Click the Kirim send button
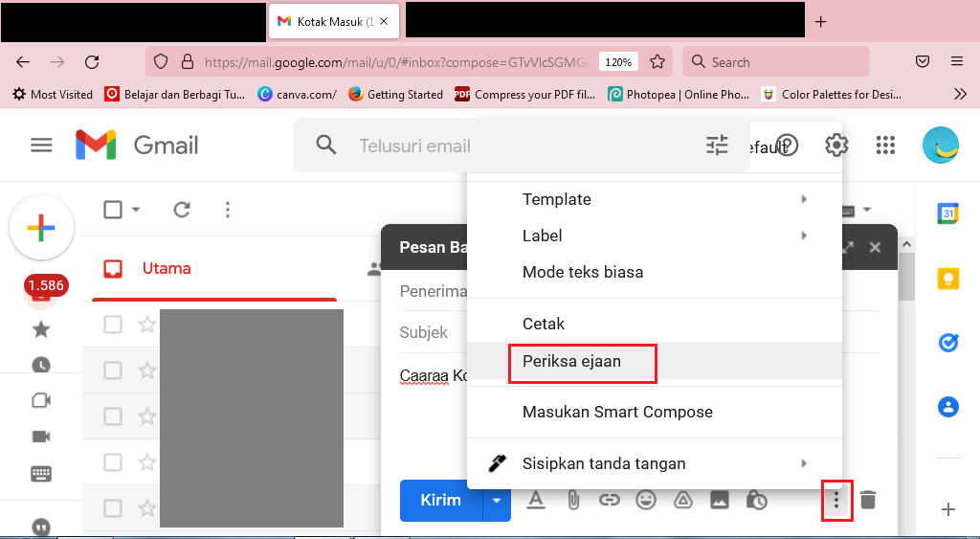This screenshot has width=980, height=539. [x=441, y=501]
